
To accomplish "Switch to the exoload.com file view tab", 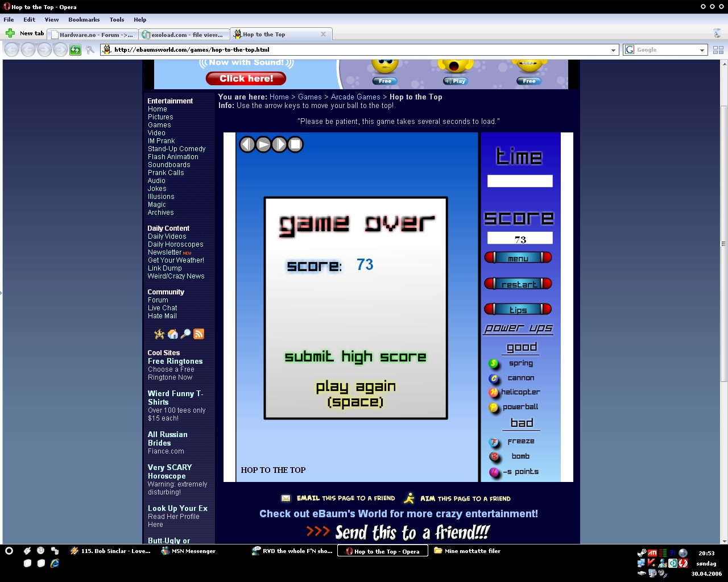I will click(x=184, y=35).
